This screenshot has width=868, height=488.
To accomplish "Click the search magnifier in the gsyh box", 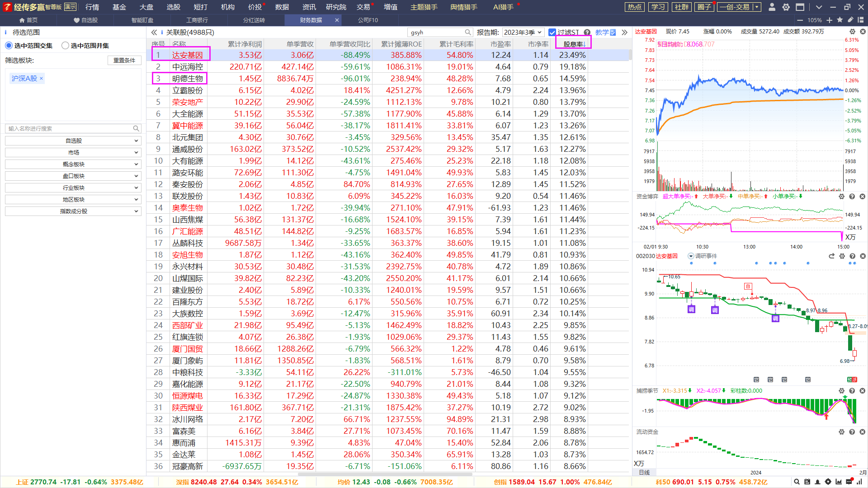I will (x=468, y=32).
